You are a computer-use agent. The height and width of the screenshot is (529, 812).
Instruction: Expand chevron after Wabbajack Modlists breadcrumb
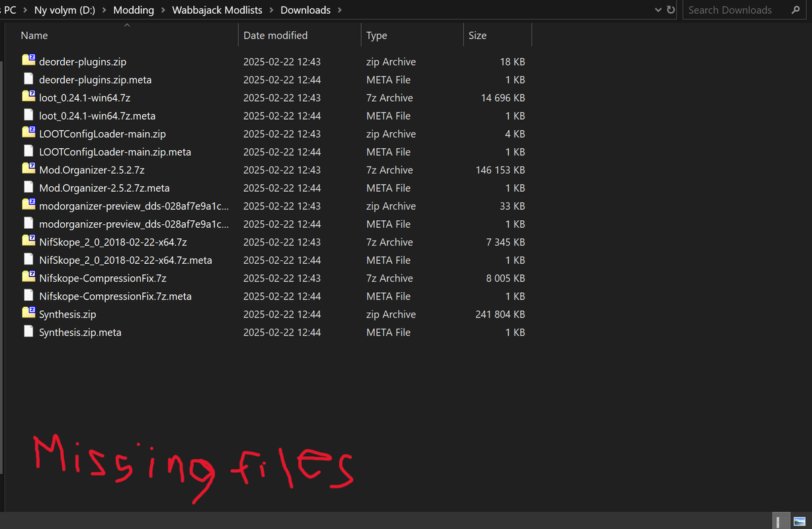click(x=272, y=10)
